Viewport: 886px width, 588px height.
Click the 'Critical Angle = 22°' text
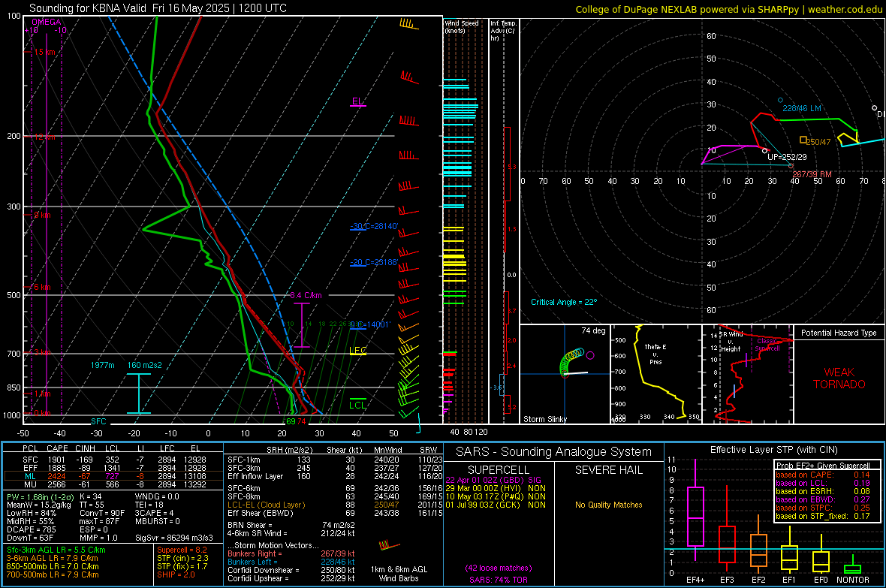pos(564,302)
